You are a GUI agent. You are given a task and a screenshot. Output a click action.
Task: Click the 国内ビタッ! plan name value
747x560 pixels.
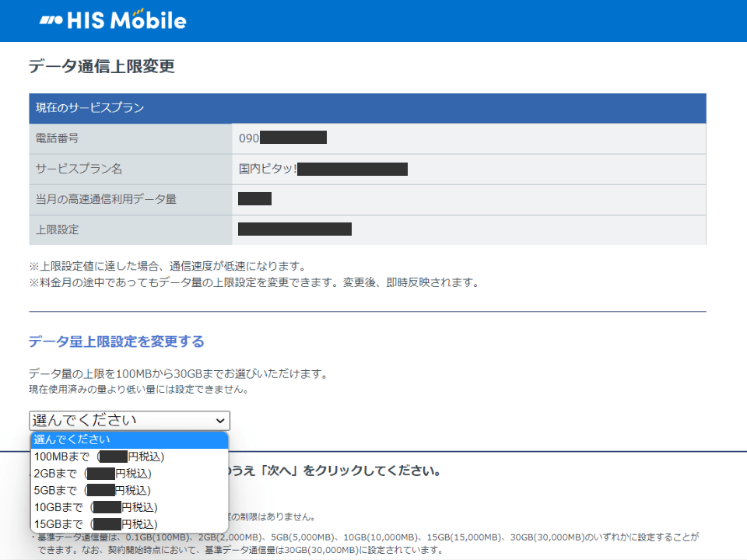pyautogui.click(x=322, y=169)
